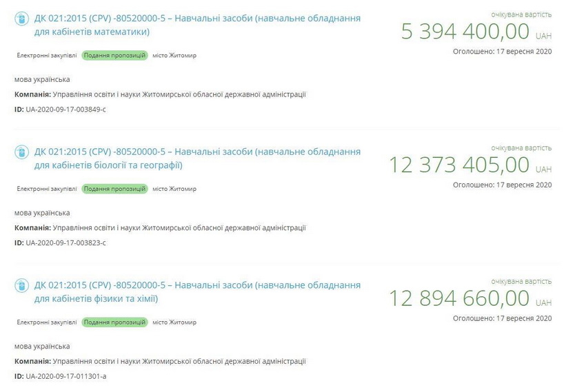Select the 5 394 400,00 UAH expected value

[465, 32]
